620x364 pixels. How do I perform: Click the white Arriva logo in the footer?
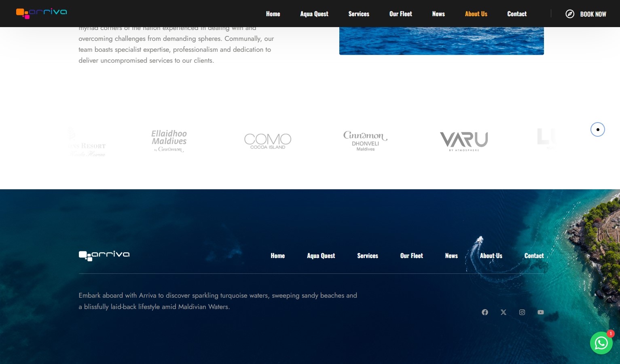[x=104, y=255]
